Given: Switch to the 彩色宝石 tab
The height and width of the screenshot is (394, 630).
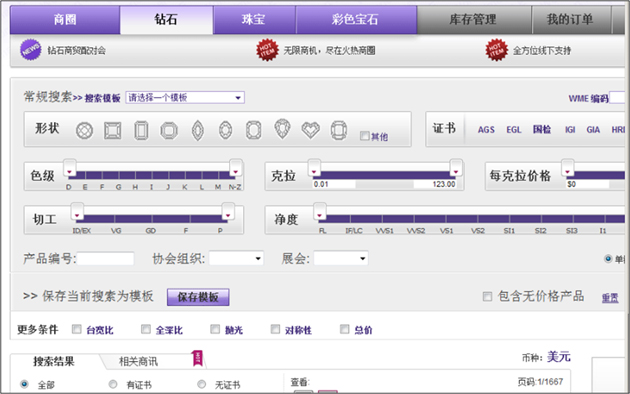Looking at the screenshot, I should tap(356, 19).
